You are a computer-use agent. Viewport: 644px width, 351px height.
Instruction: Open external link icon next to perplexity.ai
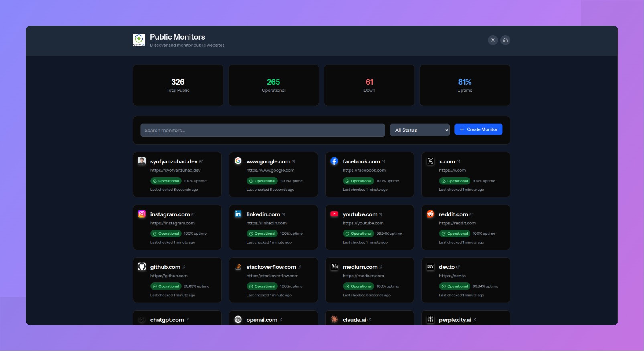click(474, 320)
